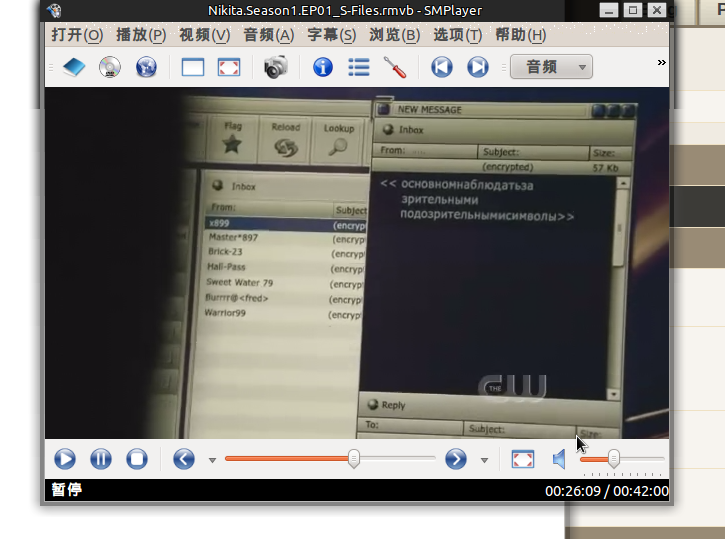The image size is (725, 539).
Task: Open the 浏览(B) menu
Action: coord(394,35)
